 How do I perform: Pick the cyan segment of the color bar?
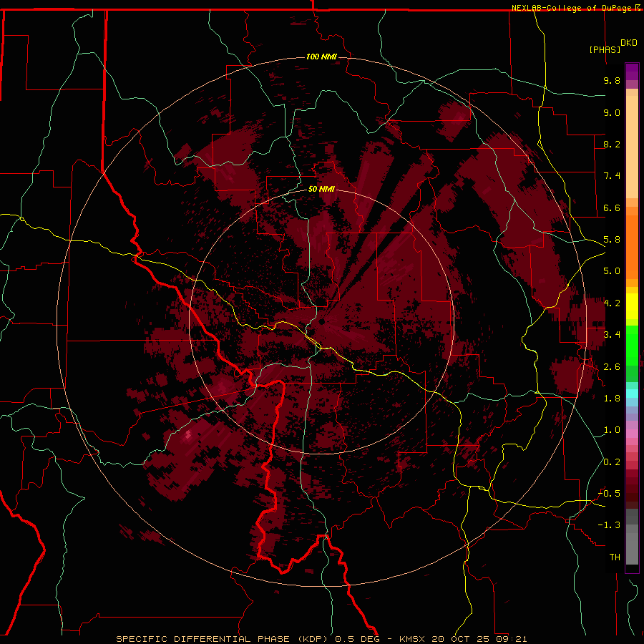(x=632, y=394)
